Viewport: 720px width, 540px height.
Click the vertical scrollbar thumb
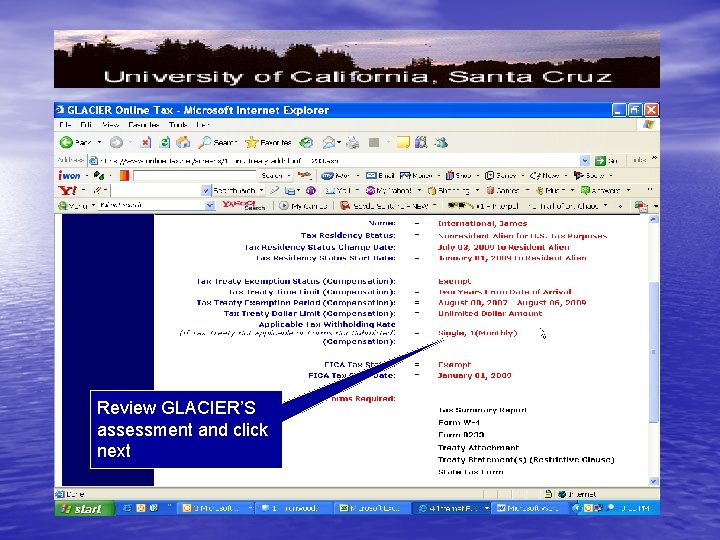point(653,352)
